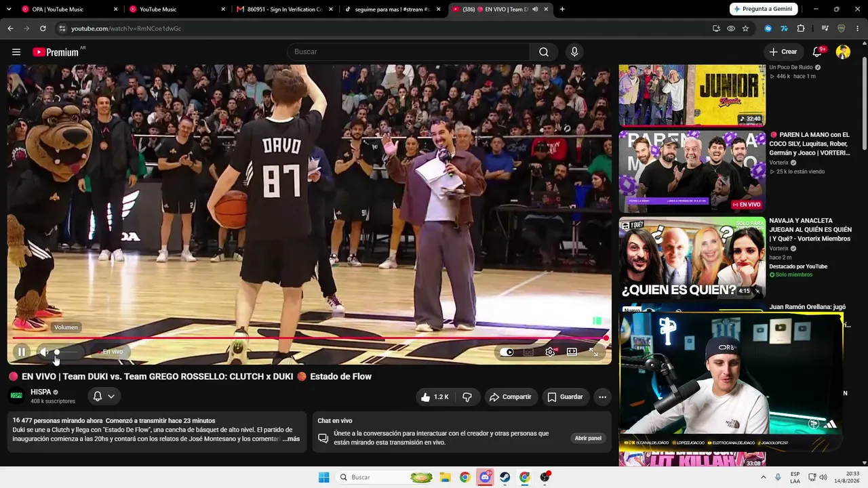Image resolution: width=868 pixels, height=488 pixels.
Task: Reload the current page
Action: point(43,28)
